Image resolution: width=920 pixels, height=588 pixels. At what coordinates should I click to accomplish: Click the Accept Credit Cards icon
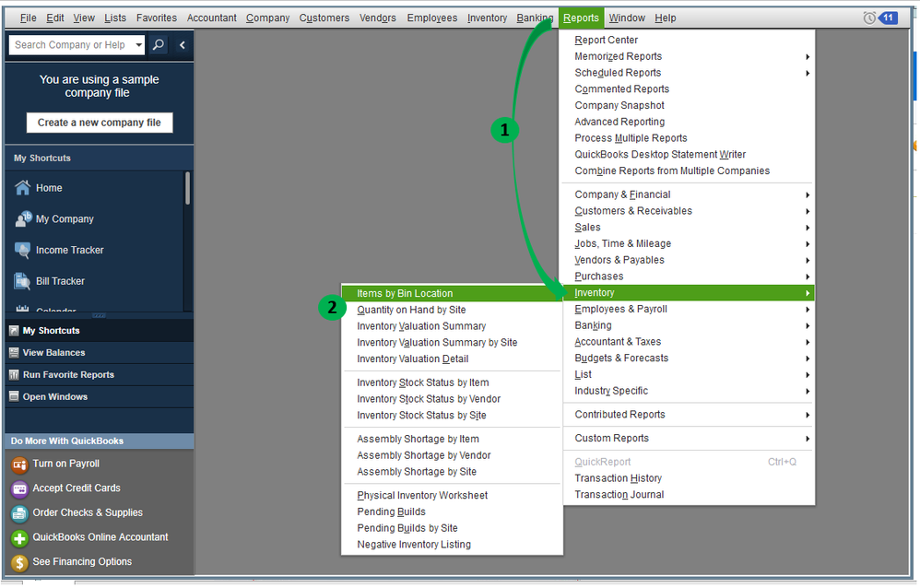point(19,488)
